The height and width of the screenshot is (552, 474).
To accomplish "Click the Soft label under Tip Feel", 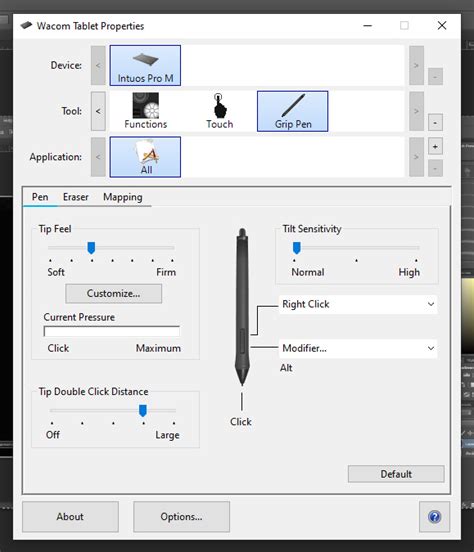I will [x=56, y=272].
